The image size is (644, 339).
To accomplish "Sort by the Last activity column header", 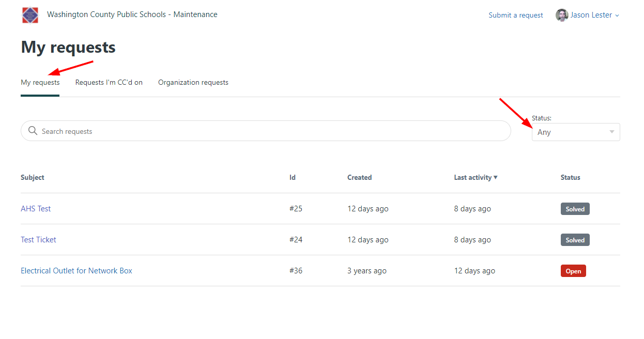I will (473, 177).
